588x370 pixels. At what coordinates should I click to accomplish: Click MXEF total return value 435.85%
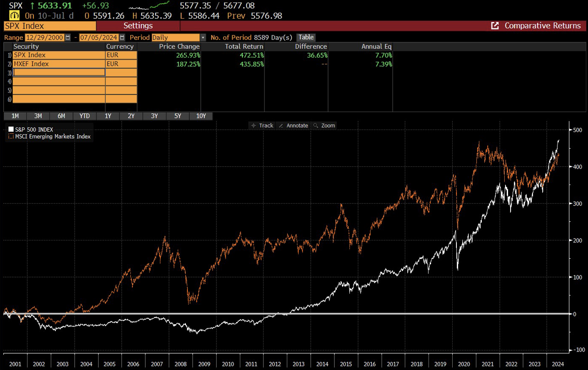pyautogui.click(x=252, y=64)
